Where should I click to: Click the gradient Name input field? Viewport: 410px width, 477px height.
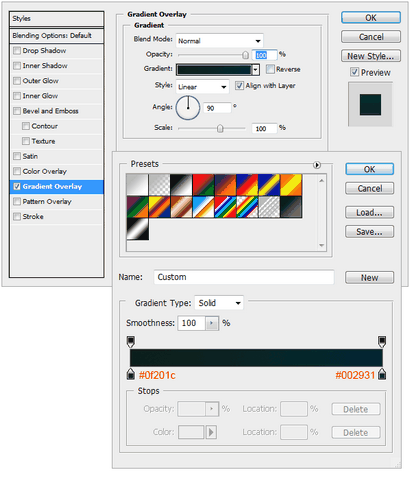(244, 277)
